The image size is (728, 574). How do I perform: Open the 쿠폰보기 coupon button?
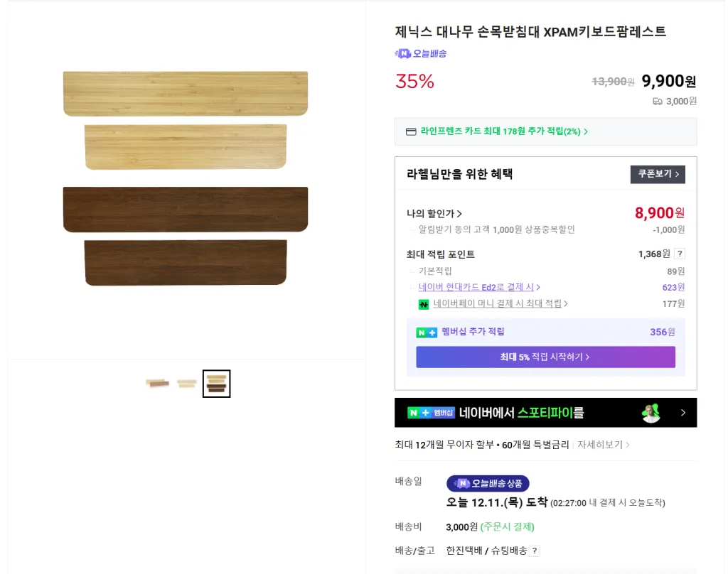click(658, 174)
